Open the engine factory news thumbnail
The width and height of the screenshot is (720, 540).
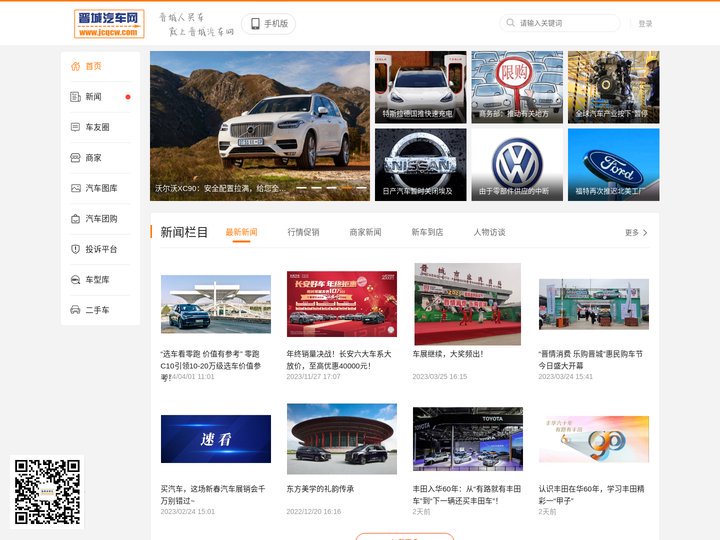pos(613,87)
